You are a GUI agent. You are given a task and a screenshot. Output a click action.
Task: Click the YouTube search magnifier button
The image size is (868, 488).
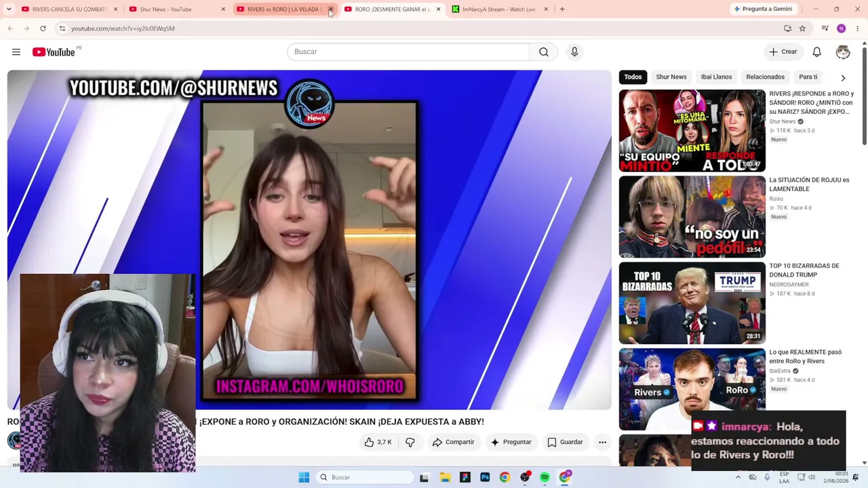(544, 52)
